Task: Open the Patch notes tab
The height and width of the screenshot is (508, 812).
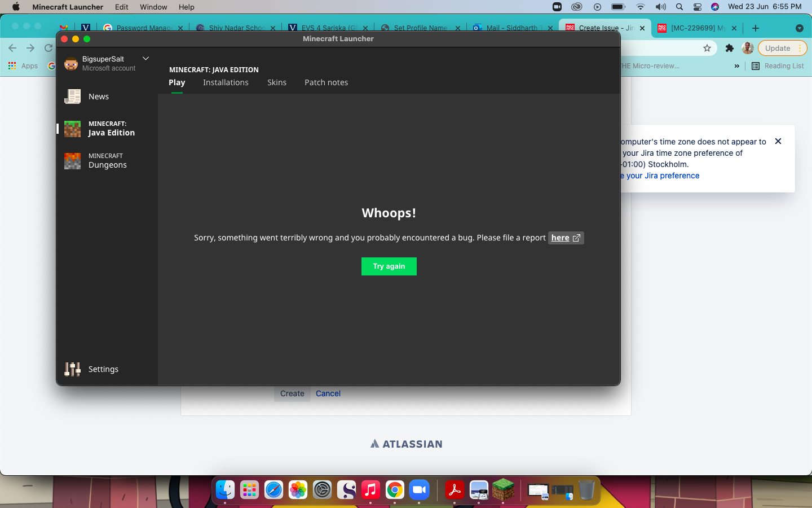Action: [x=326, y=82]
